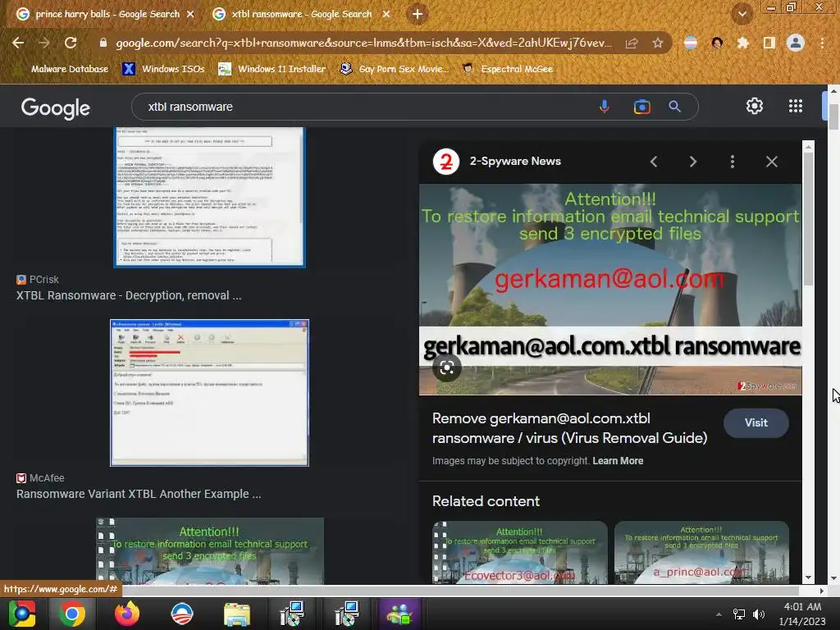The height and width of the screenshot is (630, 840).
Task: Open the McAfee email screenshot thumbnail
Action: pos(209,393)
